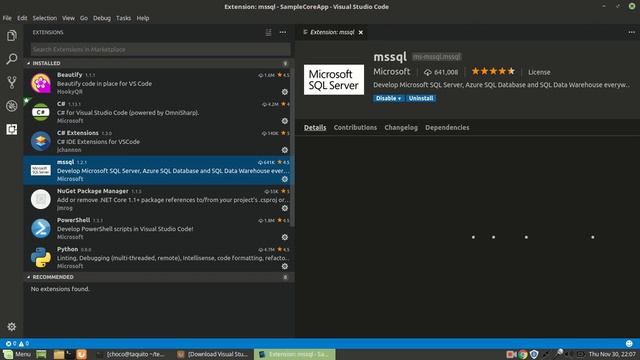Open the Extensions view icon
The height and width of the screenshot is (360, 640).
pyautogui.click(x=12, y=129)
